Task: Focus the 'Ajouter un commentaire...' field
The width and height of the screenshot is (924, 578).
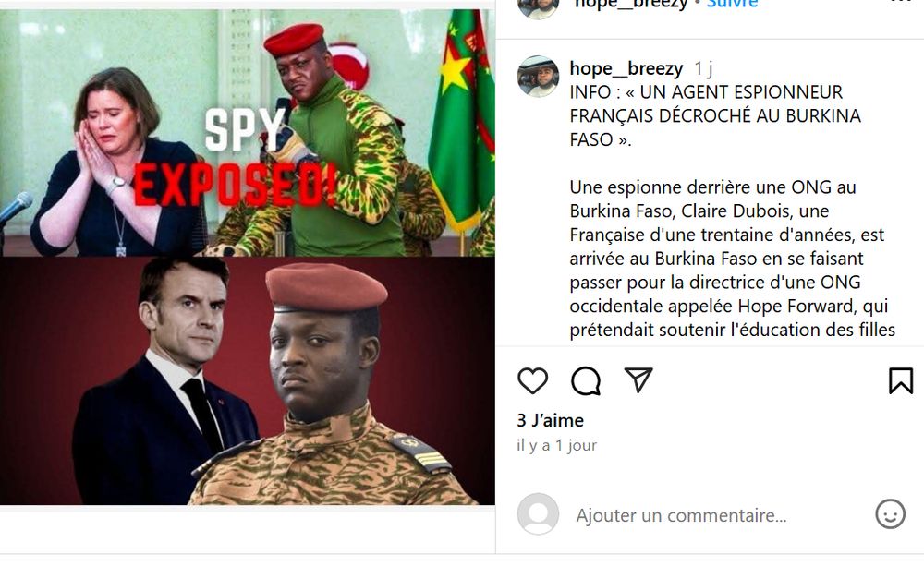Action: coord(681,515)
